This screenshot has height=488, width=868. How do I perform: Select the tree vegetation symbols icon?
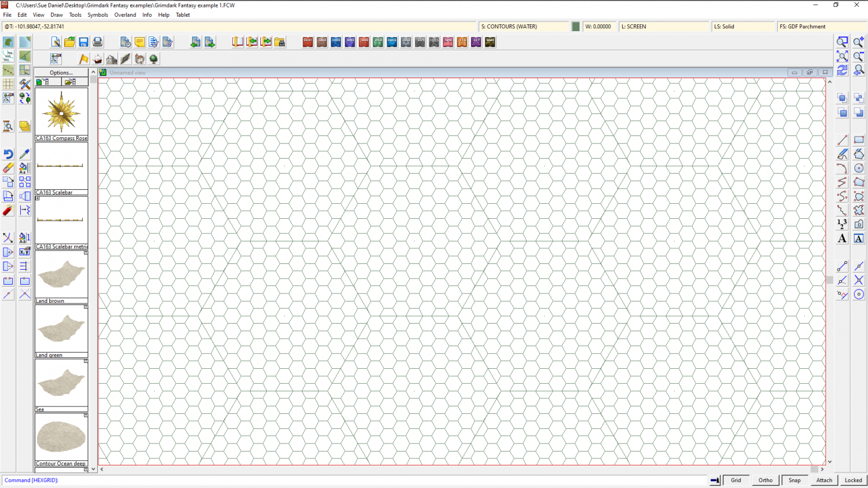(153, 59)
